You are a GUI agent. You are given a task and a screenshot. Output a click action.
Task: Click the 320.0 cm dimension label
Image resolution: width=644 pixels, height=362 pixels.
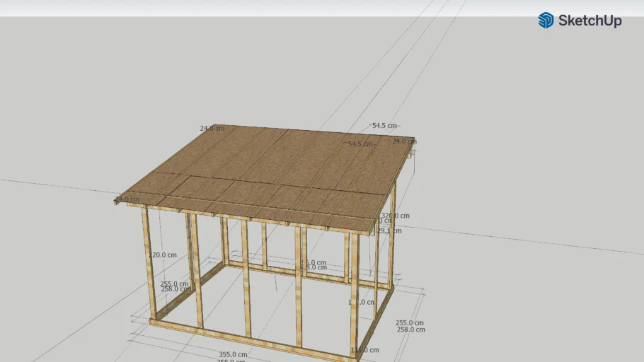point(395,216)
